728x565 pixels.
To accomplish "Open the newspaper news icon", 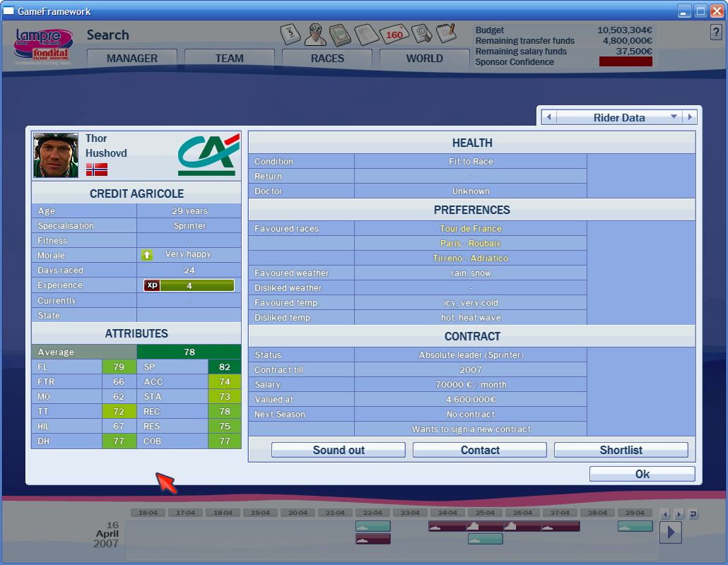I will pos(368,34).
